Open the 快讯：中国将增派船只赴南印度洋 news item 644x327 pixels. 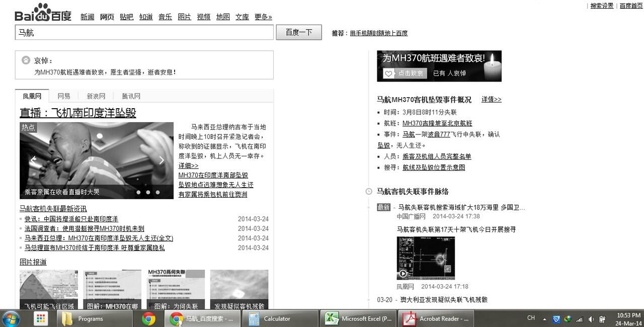(x=71, y=219)
